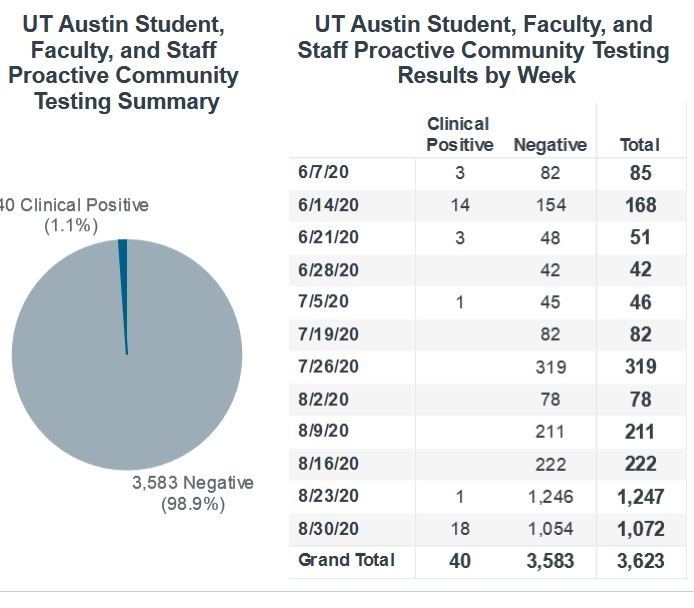Select the 8/30/20 week row label
Screen dimensions: 694x608
click(x=326, y=528)
